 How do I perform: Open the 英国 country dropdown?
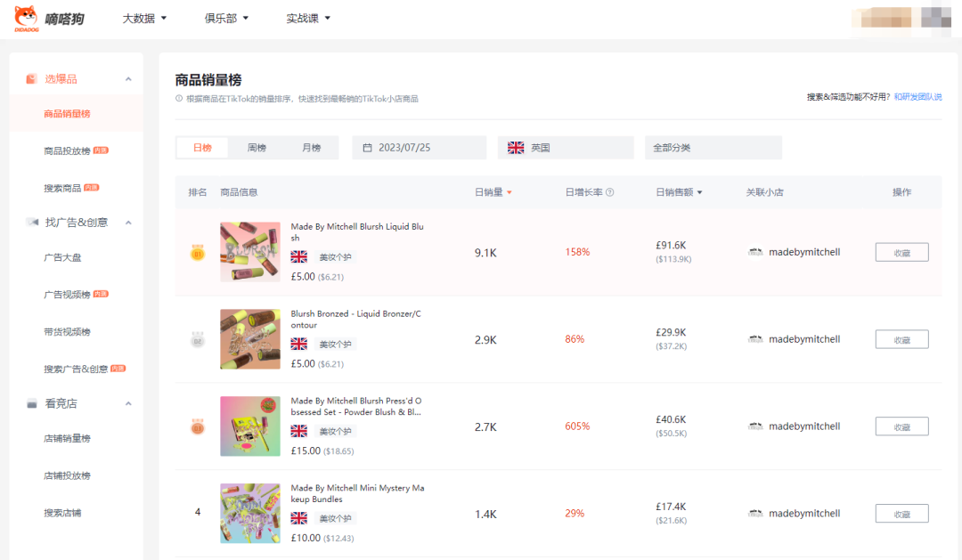[x=566, y=148]
